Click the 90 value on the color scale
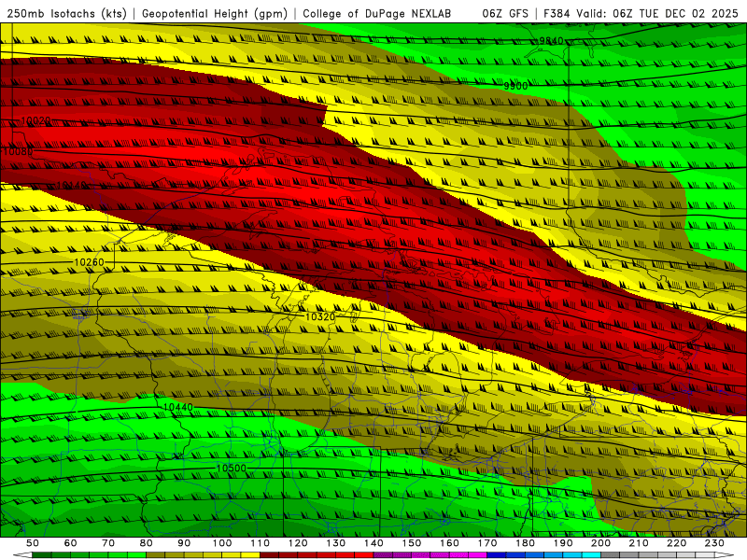 pos(184,543)
